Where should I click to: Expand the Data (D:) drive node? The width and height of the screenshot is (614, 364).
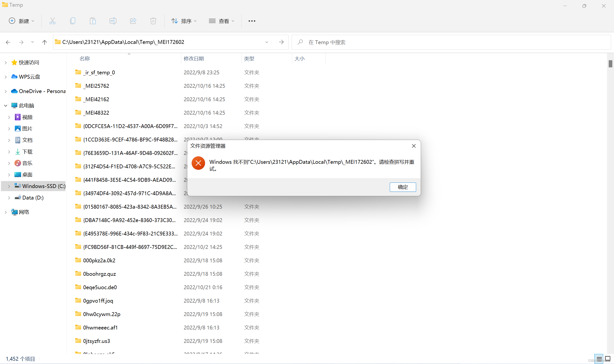point(9,198)
